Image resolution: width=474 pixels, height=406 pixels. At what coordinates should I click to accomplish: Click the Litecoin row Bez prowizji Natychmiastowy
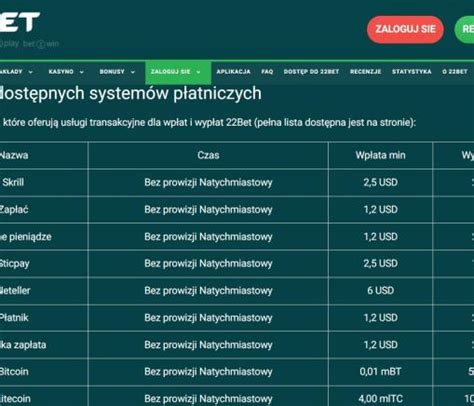(x=208, y=399)
